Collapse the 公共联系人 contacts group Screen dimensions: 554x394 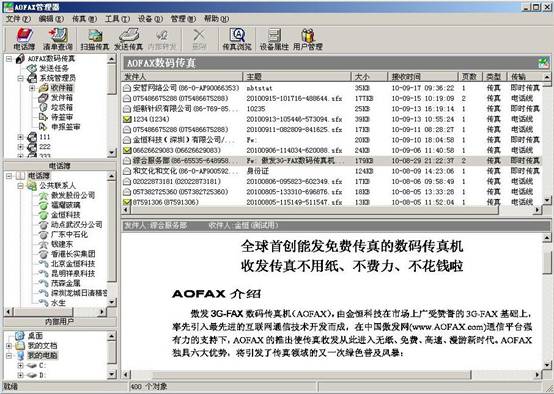[x=21, y=185]
